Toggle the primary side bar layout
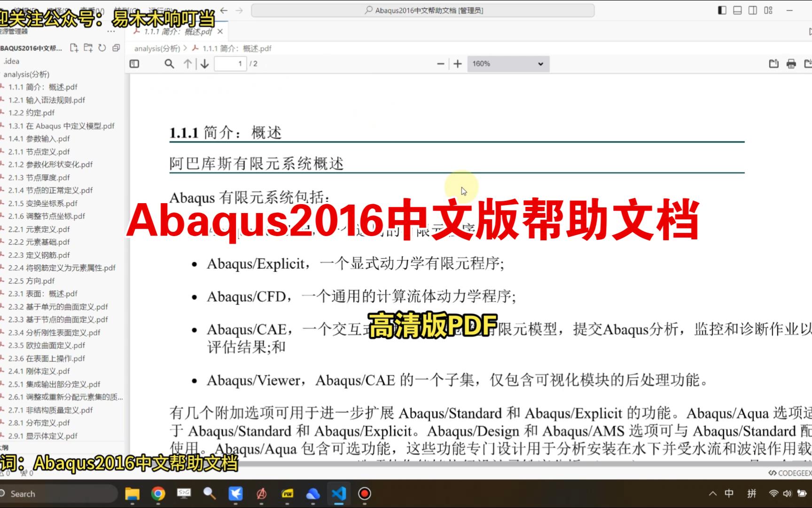Image resolution: width=812 pixels, height=508 pixels. 722,10
